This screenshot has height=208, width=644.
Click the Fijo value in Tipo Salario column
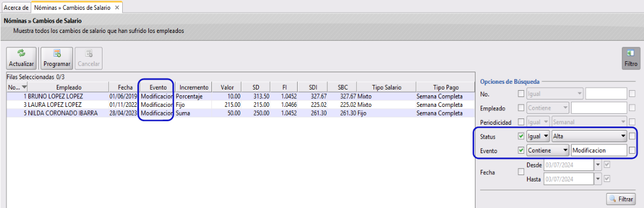(362, 113)
